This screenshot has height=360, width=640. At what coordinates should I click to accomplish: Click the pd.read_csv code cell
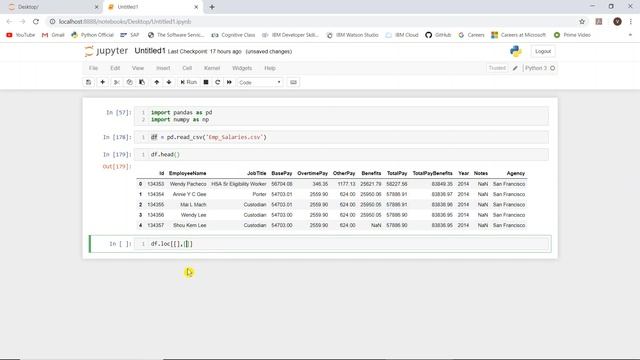point(341,137)
